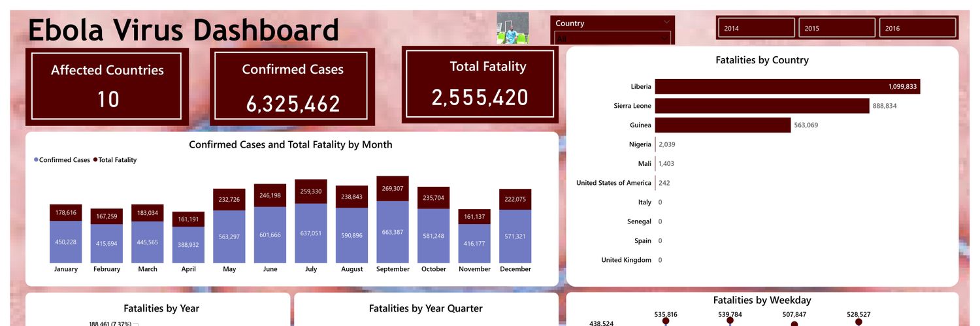Click the profile photo thumbnail in header
The image size is (980, 326).
click(512, 28)
